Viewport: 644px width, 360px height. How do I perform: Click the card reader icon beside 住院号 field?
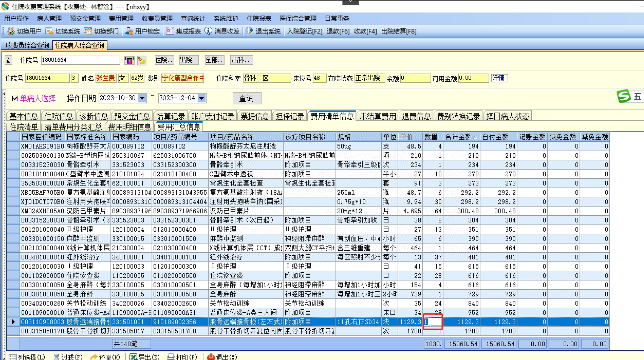[x=129, y=60]
